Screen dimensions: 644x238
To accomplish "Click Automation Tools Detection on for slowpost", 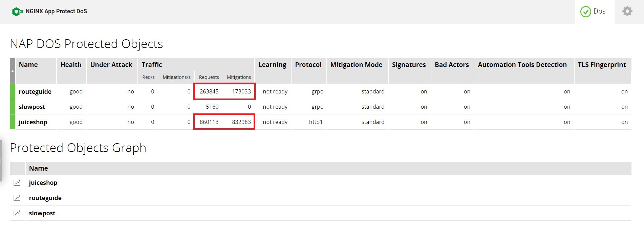I will [x=567, y=107].
